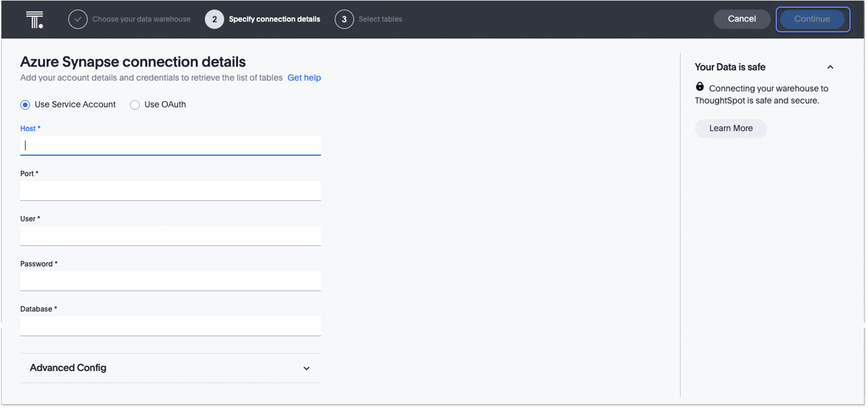The image size is (868, 410).
Task: Select the Use Service Account radio button
Action: pyautogui.click(x=25, y=105)
